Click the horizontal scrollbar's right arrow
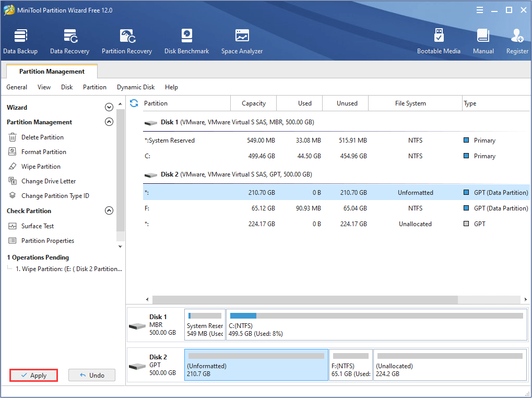The image size is (532, 398). [x=525, y=299]
